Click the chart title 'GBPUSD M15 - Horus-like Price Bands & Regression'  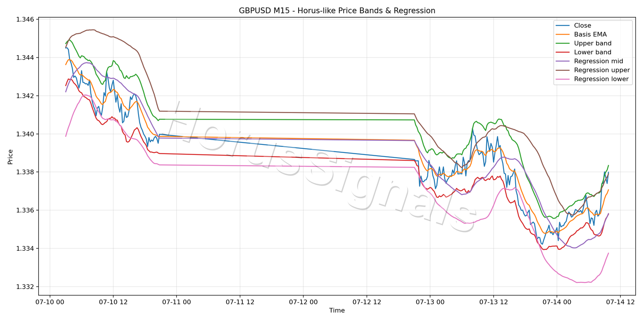[337, 11]
